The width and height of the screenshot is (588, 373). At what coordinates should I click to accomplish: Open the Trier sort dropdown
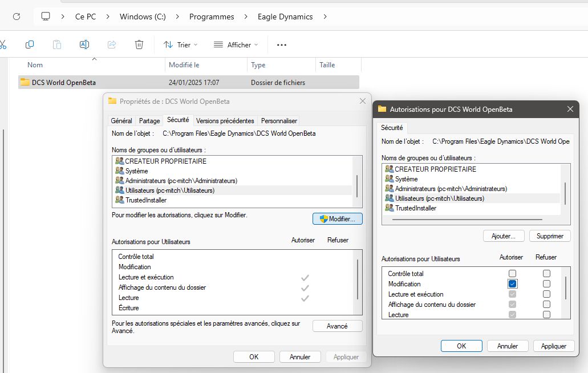coord(180,44)
